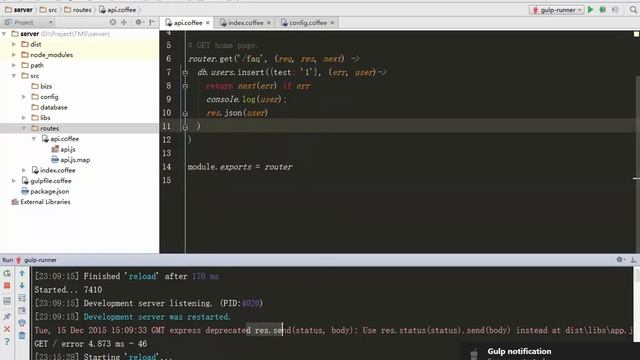The image size is (640, 360).
Task: Click the layout icon in Run toolbar
Action: (7, 301)
